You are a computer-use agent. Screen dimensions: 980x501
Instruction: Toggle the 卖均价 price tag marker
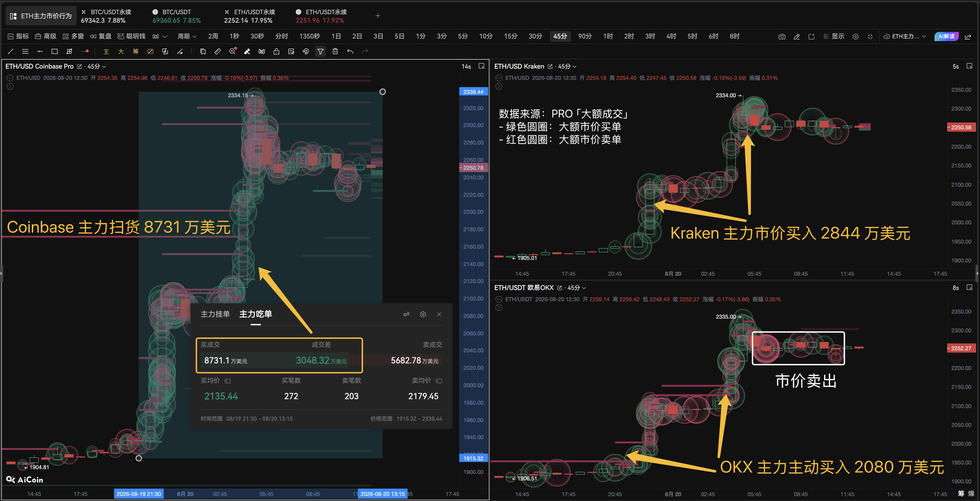(439, 381)
